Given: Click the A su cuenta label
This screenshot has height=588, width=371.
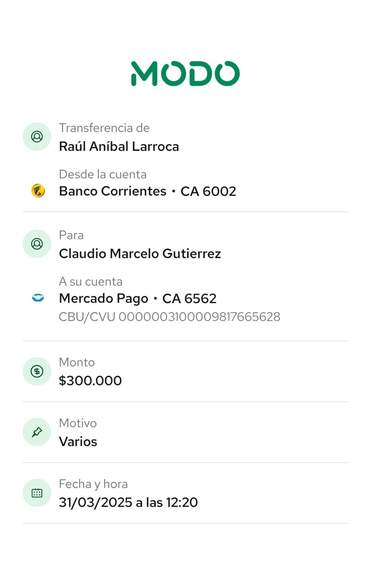Looking at the screenshot, I should pyautogui.click(x=90, y=282).
